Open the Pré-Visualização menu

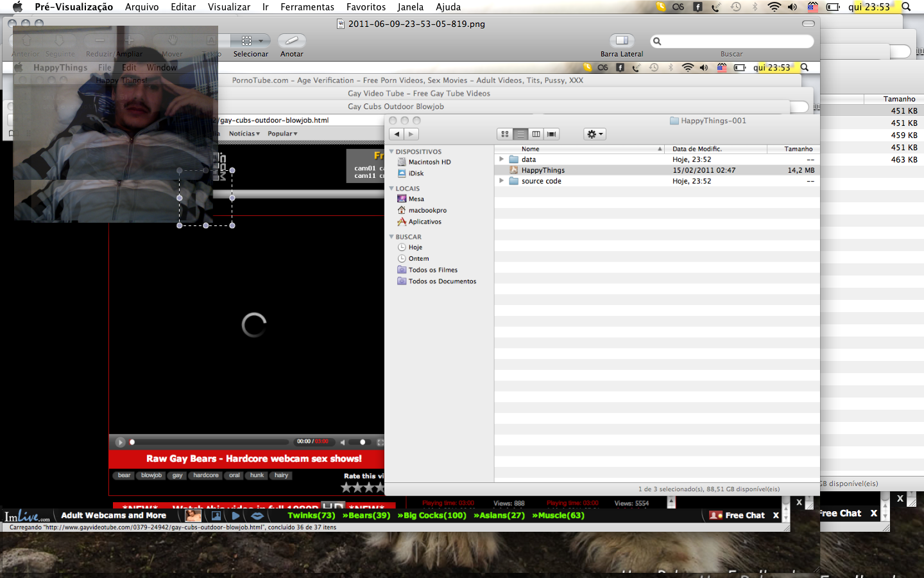(74, 7)
